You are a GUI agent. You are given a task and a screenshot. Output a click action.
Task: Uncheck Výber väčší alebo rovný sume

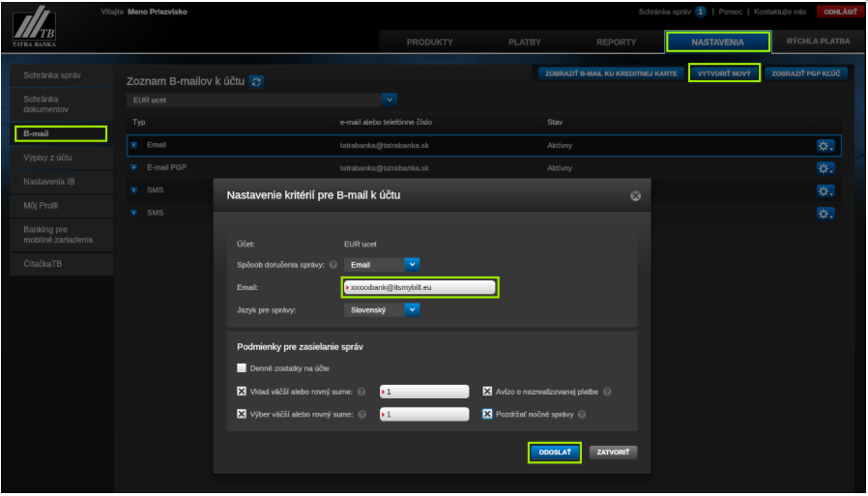point(242,414)
